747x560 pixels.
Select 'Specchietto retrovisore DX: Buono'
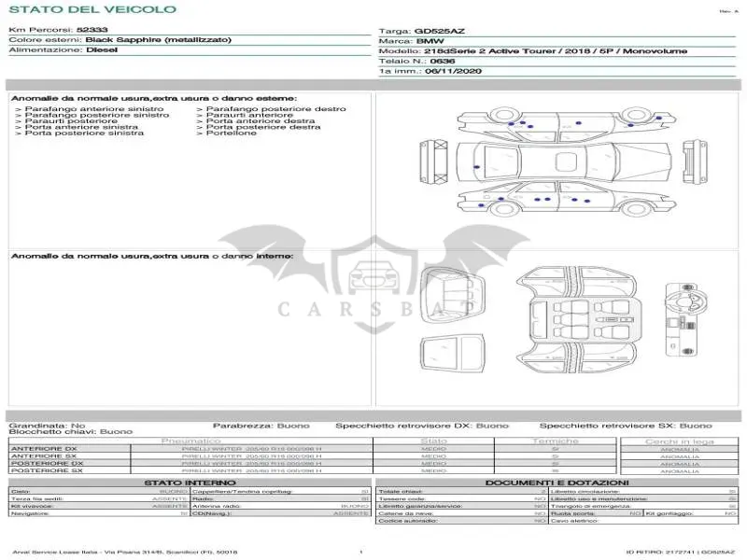(x=422, y=426)
